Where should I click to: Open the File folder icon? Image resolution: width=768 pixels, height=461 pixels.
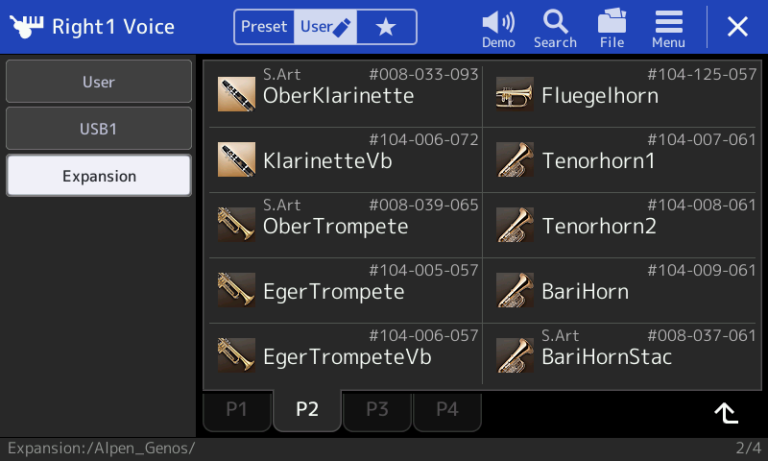(x=612, y=21)
